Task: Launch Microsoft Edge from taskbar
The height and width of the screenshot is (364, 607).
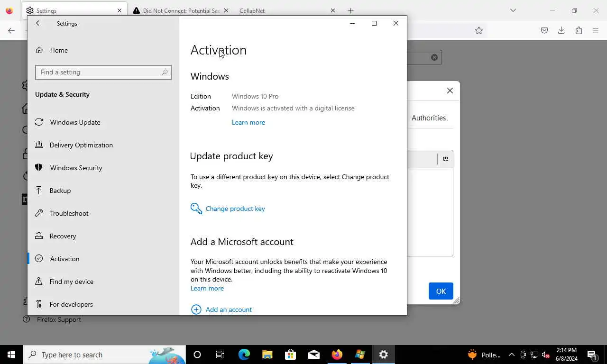Action: coord(244,355)
